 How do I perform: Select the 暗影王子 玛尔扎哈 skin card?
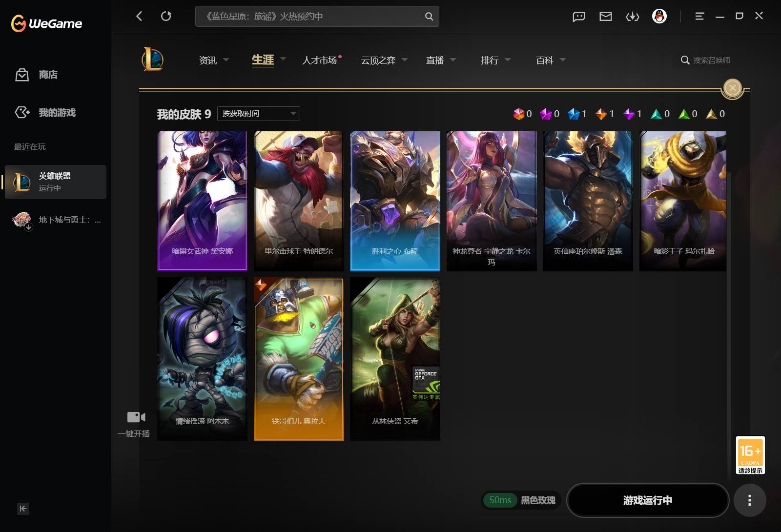tap(683, 201)
